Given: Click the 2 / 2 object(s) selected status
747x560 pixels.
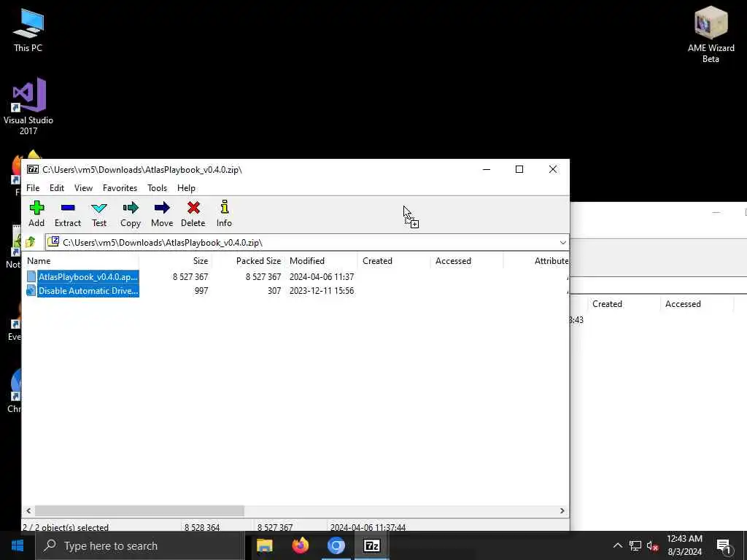Looking at the screenshot, I should pyautogui.click(x=66, y=527).
